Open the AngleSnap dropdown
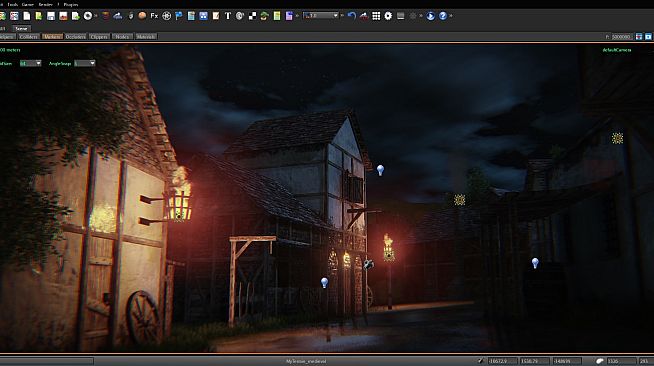 pos(85,63)
